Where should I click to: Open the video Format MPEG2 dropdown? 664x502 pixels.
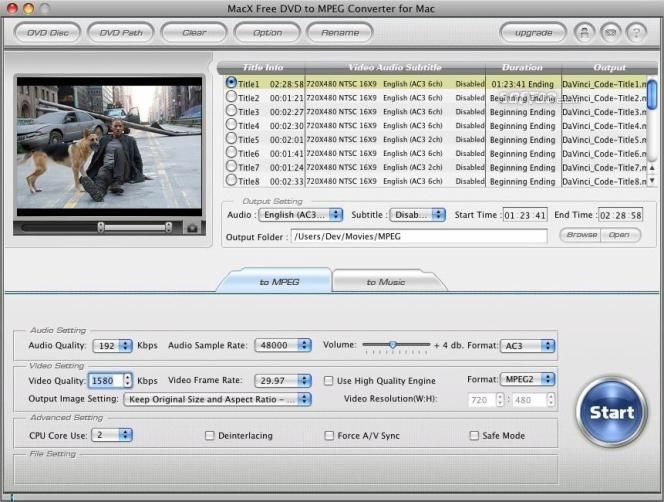527,379
